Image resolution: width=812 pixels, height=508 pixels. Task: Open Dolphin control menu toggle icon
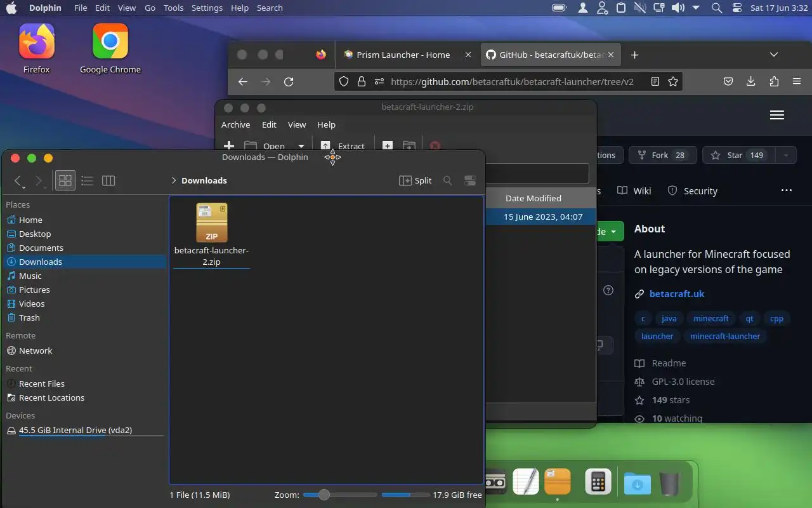pyautogui.click(x=470, y=181)
